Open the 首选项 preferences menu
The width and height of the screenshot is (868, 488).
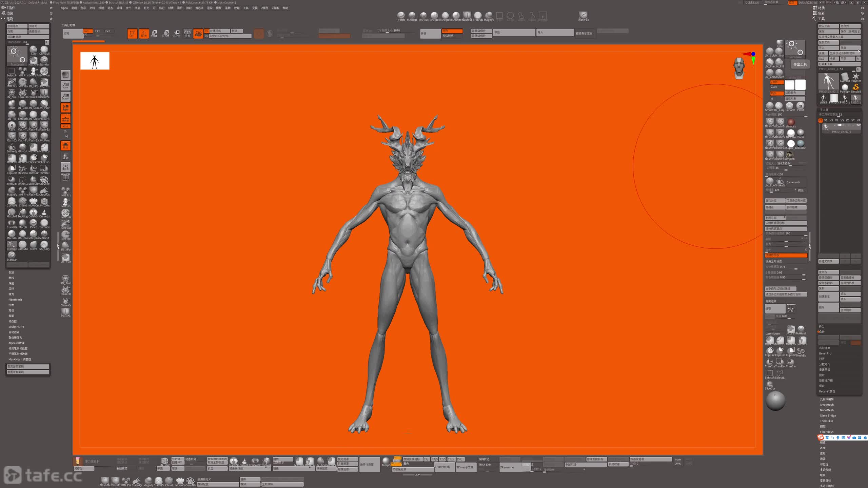[199, 8]
